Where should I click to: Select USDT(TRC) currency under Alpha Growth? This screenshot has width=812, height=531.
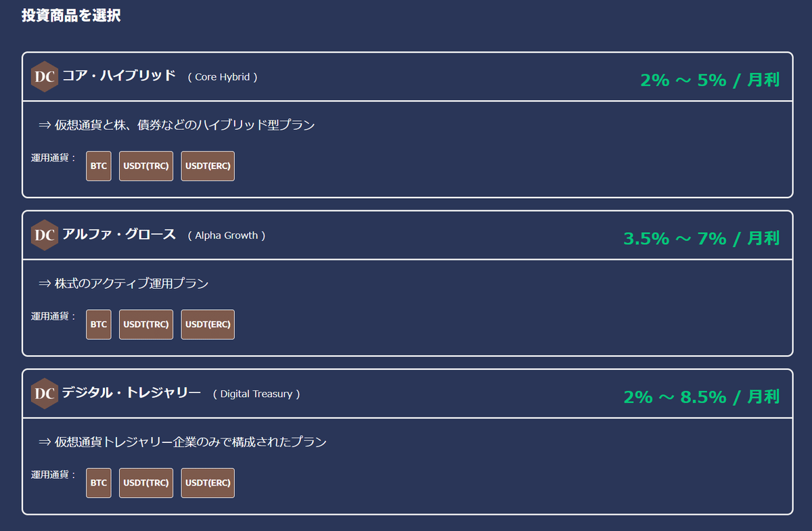145,324
